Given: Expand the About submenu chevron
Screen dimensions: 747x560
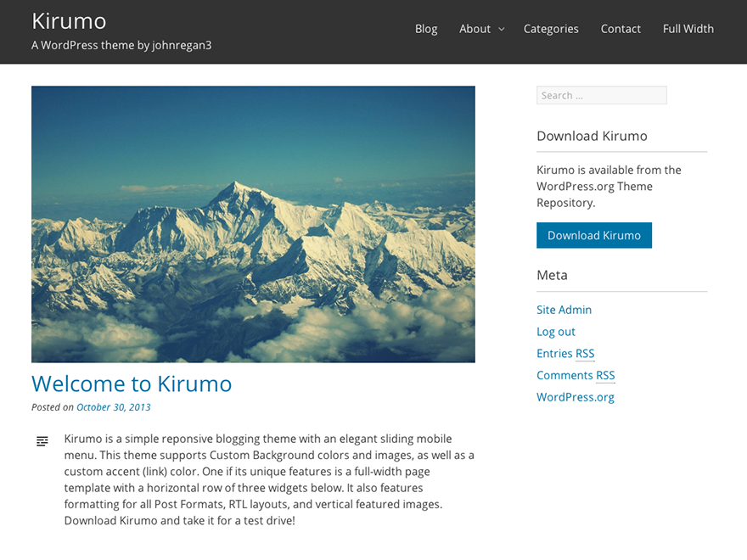Looking at the screenshot, I should coord(503,29).
